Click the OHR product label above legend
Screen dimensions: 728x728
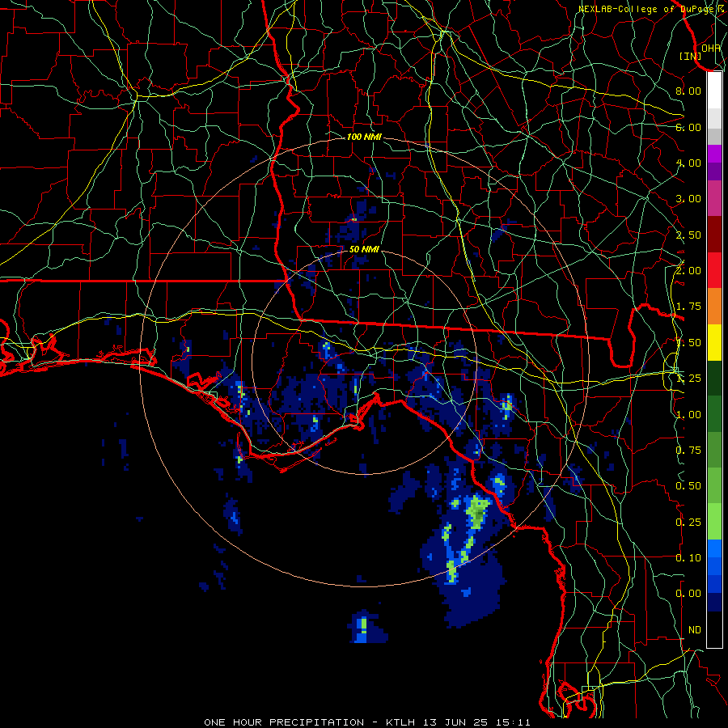point(711,48)
